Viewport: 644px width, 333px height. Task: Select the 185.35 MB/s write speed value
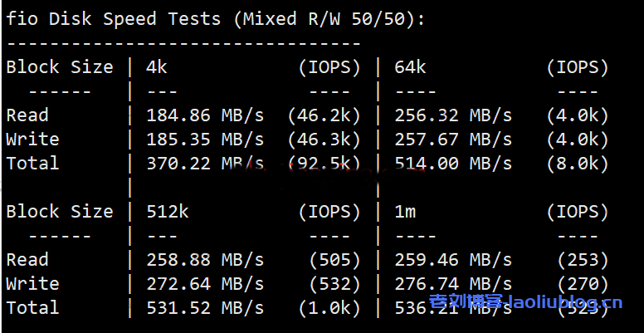click(x=205, y=140)
